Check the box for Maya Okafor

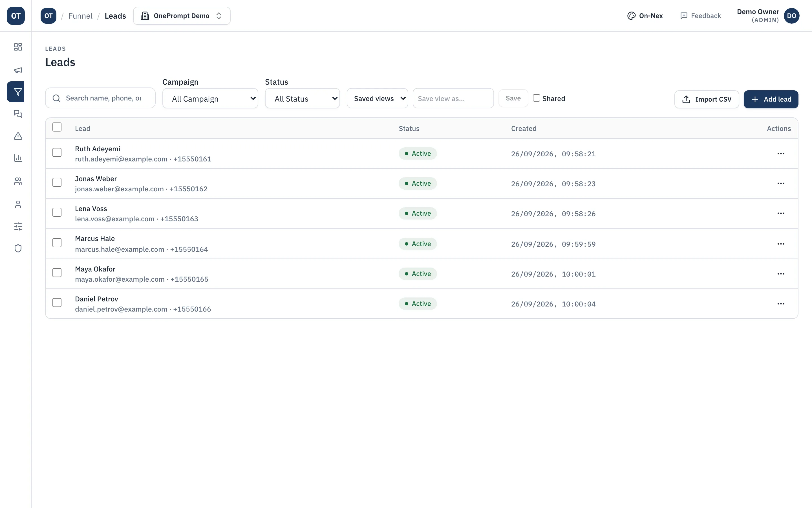57,273
